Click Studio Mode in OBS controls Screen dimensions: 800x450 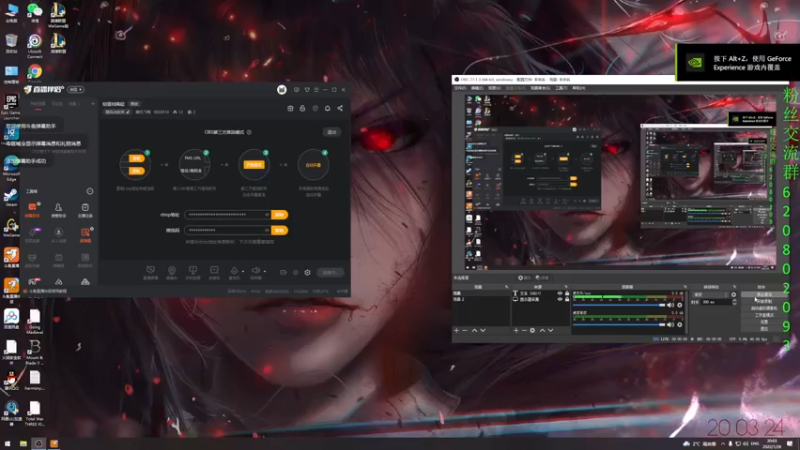(763, 315)
